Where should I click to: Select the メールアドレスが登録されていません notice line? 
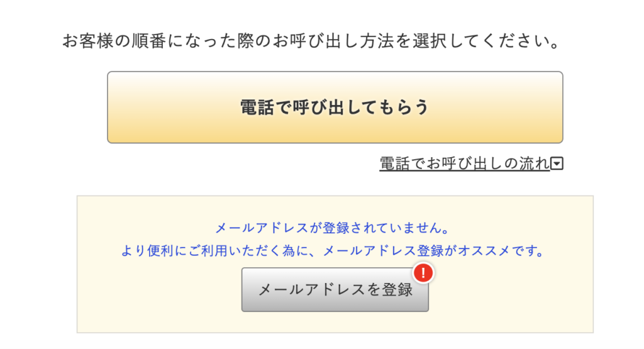click(333, 228)
